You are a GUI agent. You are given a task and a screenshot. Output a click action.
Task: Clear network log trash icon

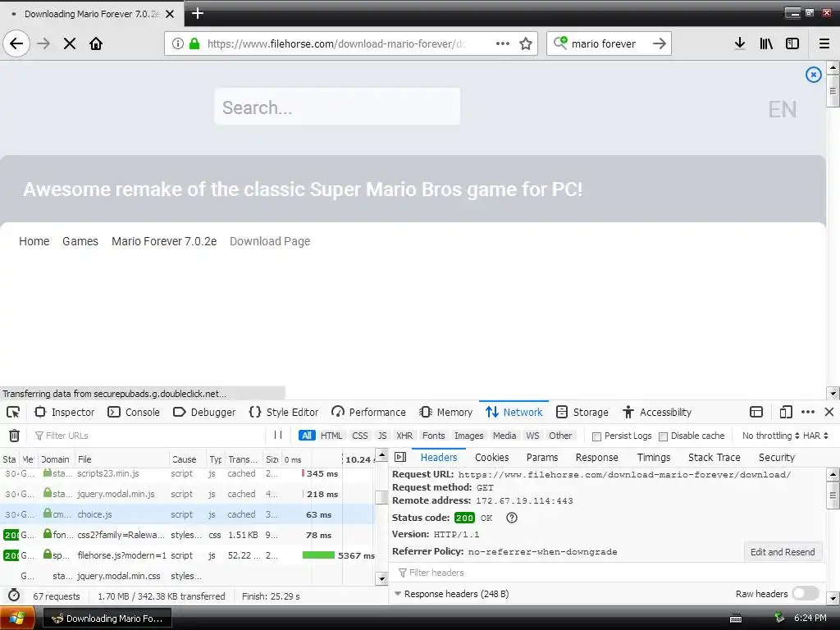[15, 436]
